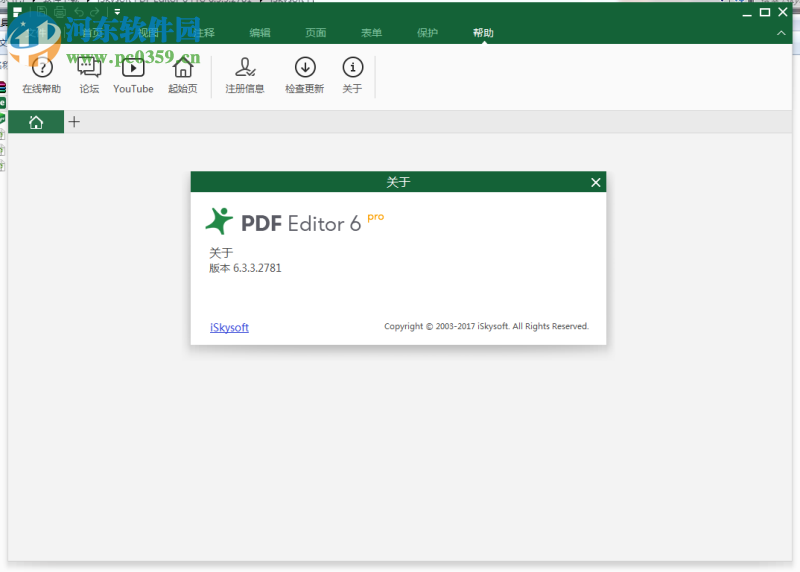Click the Save icon in quick access toolbar
Screen dimensions: 800x572
point(42,11)
